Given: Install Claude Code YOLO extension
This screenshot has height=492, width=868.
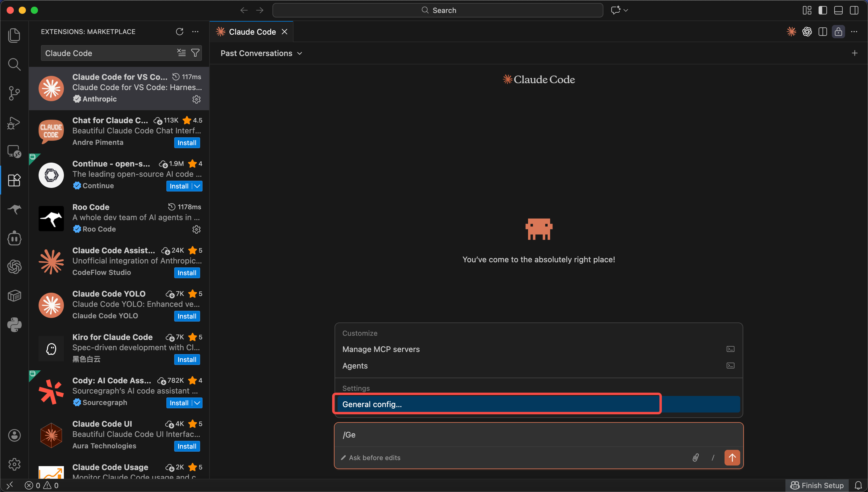Looking at the screenshot, I should [187, 316].
